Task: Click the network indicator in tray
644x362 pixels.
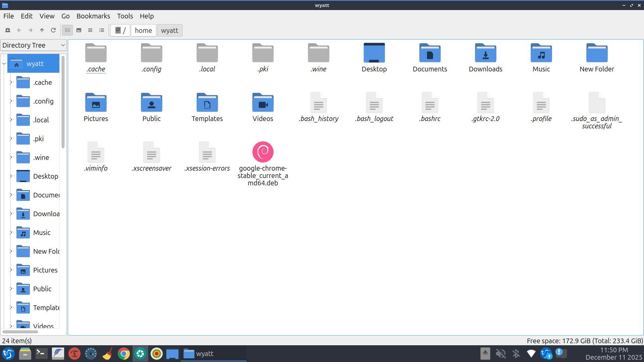Action: pyautogui.click(x=531, y=354)
